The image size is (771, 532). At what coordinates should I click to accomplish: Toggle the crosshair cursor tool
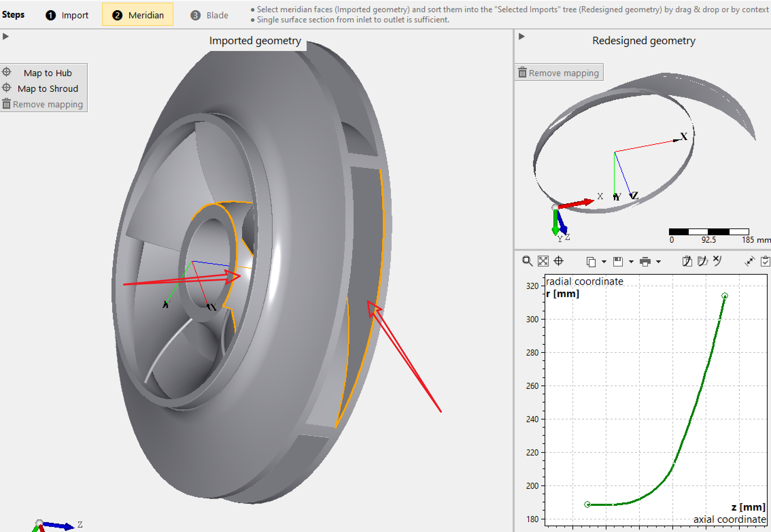[x=559, y=261]
